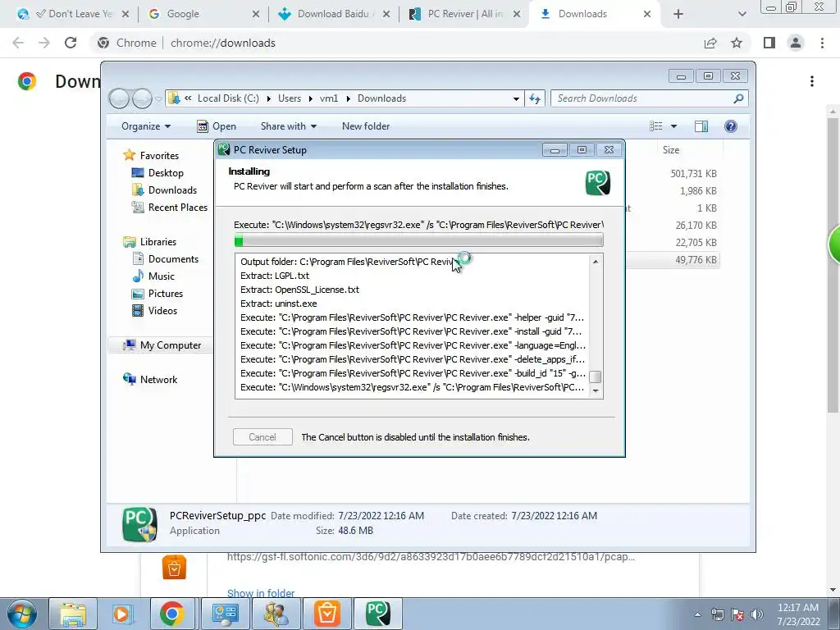Open the three-dot menu on the Downloads page
840x630 pixels.
tap(812, 81)
